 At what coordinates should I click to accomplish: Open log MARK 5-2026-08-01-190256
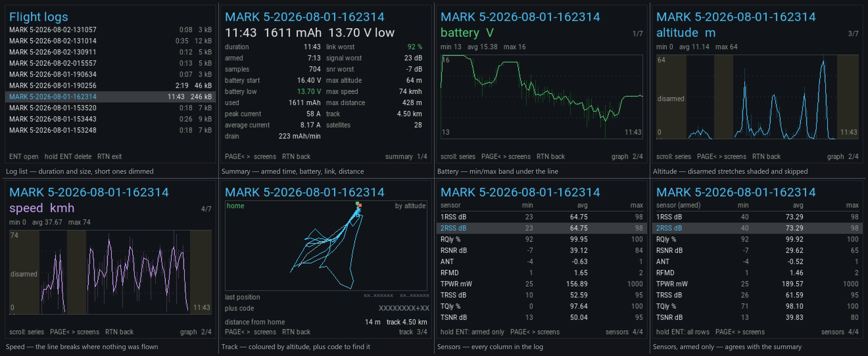[110, 85]
